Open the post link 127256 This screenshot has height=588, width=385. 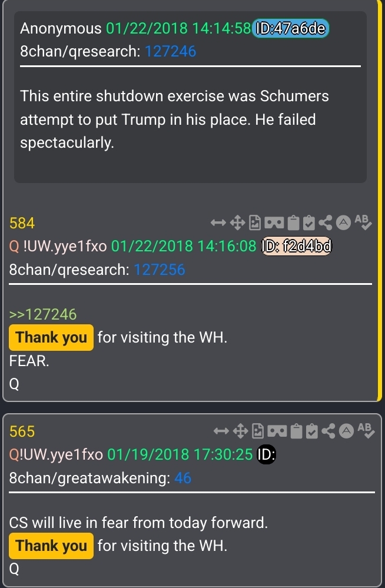160,269
